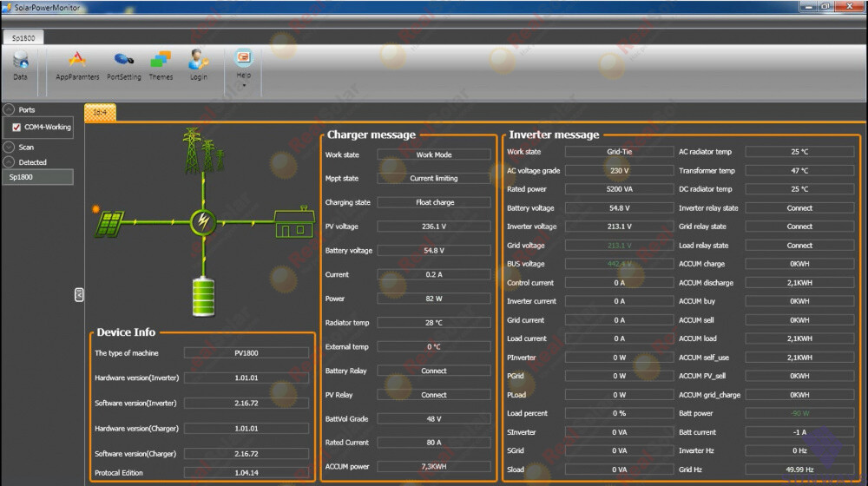
Task: Collapse the Detected section
Action: coord(9,162)
